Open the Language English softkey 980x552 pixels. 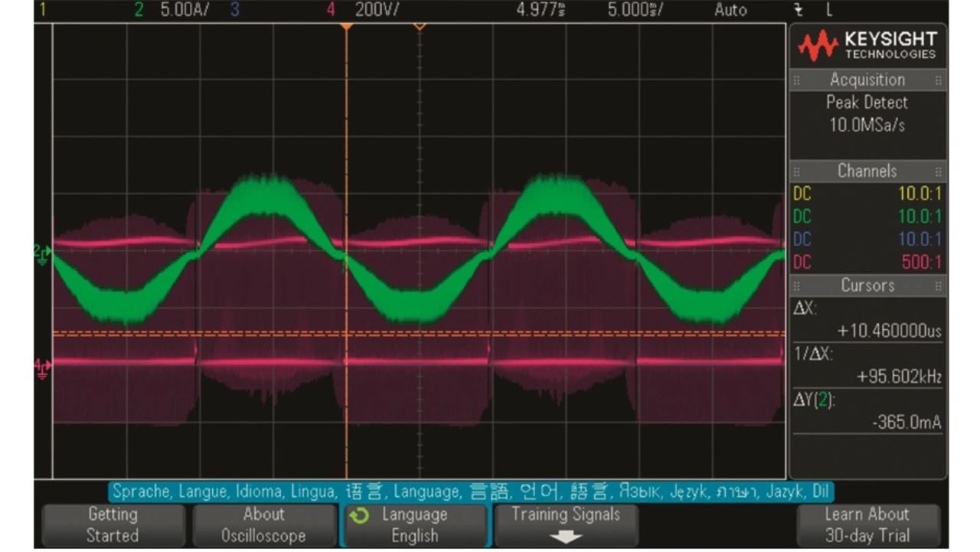click(x=414, y=525)
